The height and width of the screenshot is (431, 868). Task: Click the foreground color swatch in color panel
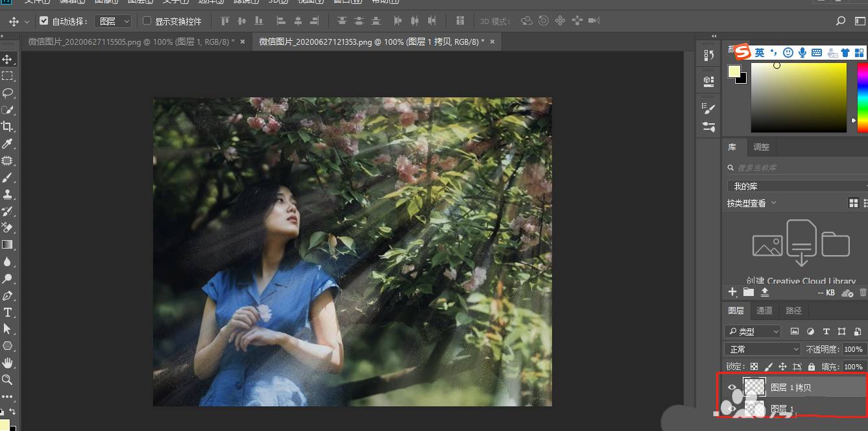(734, 71)
